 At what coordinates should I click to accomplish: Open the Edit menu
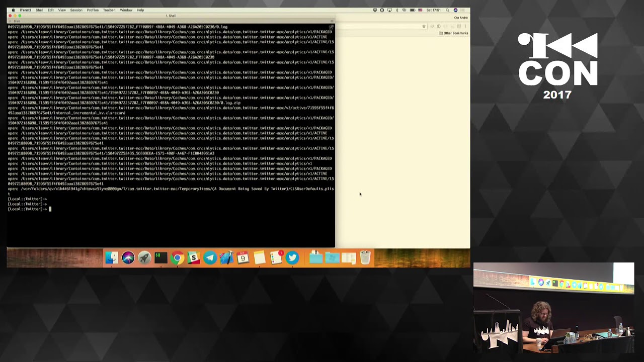click(51, 10)
